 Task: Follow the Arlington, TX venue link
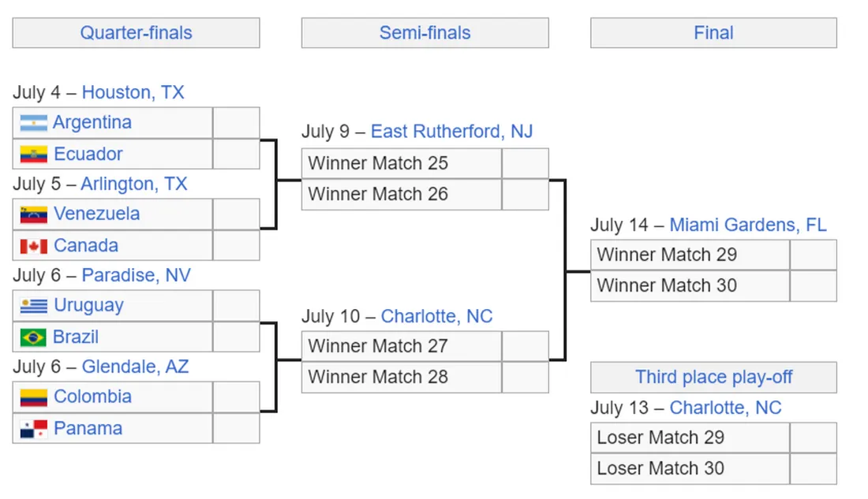[134, 184]
